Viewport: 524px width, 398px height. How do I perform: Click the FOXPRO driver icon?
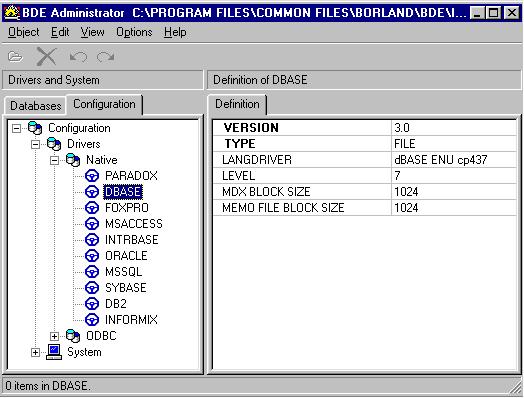[x=92, y=208]
